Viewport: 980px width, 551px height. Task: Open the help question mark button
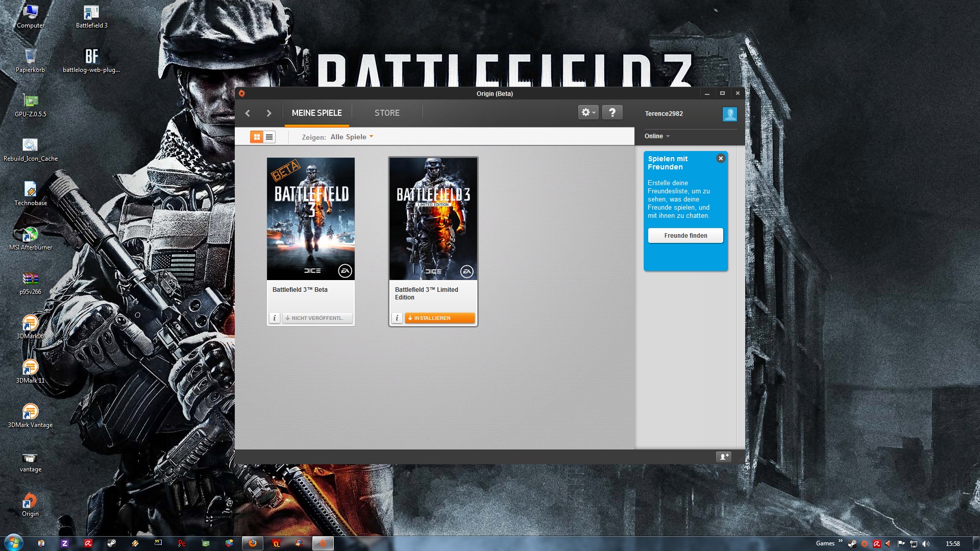(x=612, y=112)
